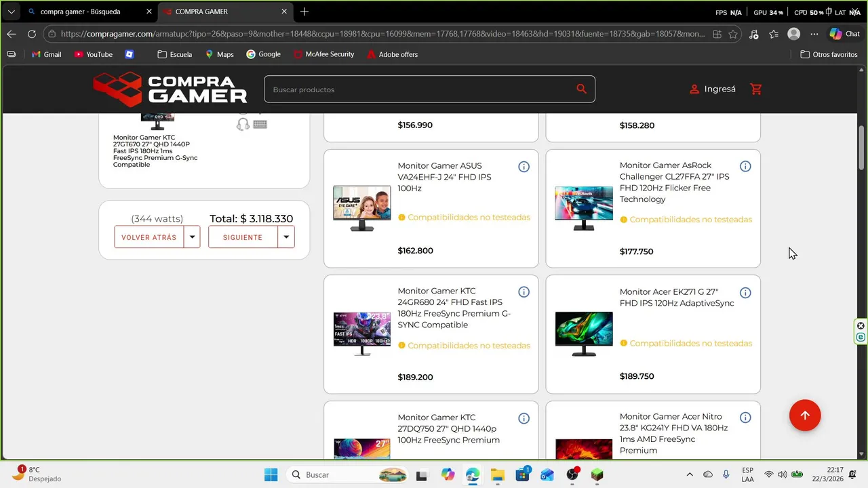Select the COMPRA GAMER browser tab
The image size is (868, 488).
click(225, 12)
